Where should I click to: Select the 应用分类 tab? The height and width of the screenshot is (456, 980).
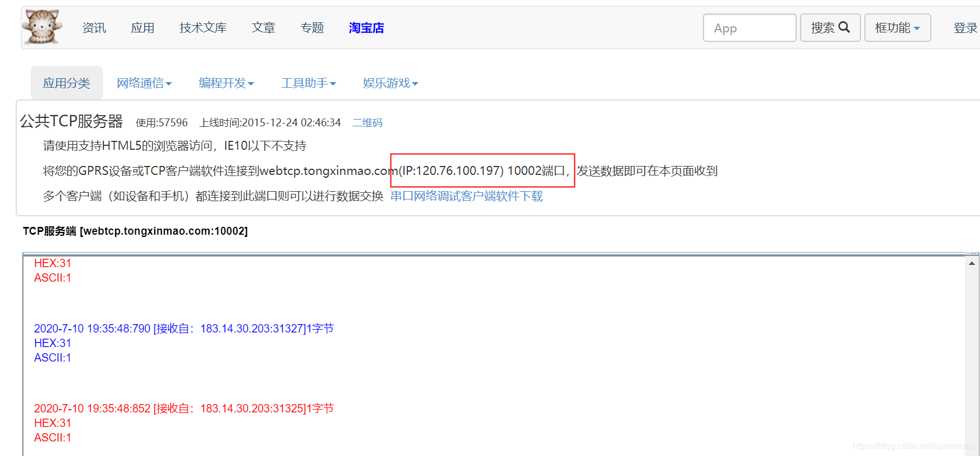pos(66,83)
